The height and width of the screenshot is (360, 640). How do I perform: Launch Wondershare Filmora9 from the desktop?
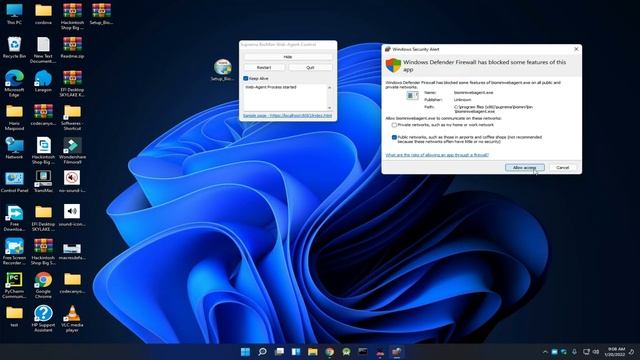[x=72, y=151]
